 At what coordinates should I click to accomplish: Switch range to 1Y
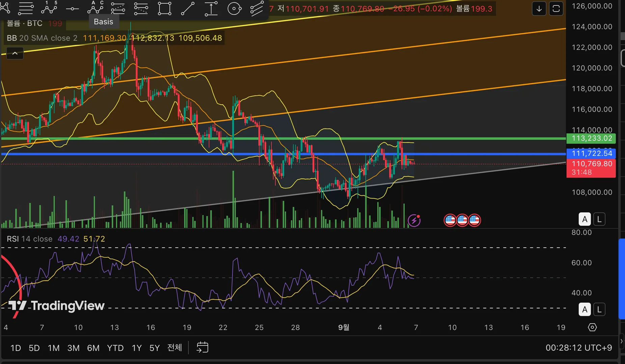pos(137,348)
